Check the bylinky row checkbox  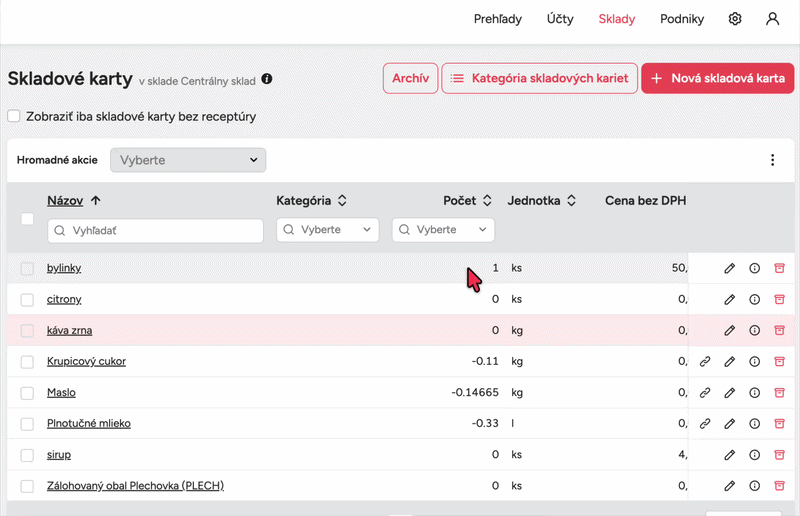27,268
